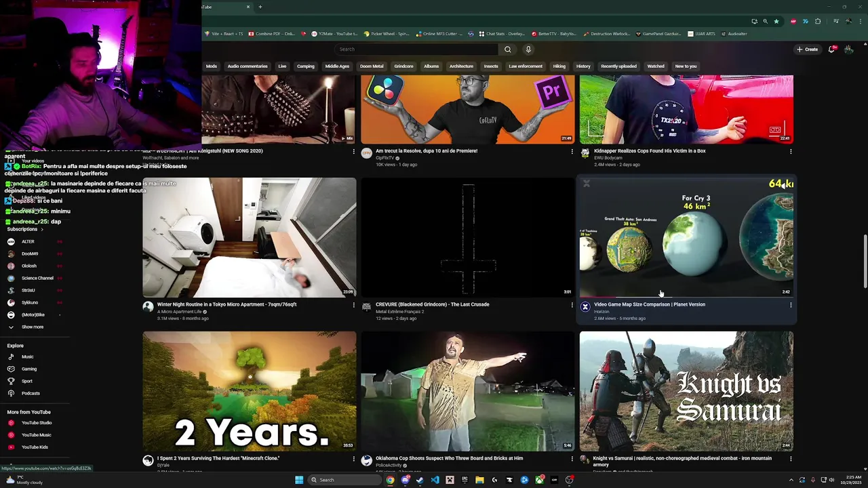Select the New to you chip
868x488 pixels.
686,66
